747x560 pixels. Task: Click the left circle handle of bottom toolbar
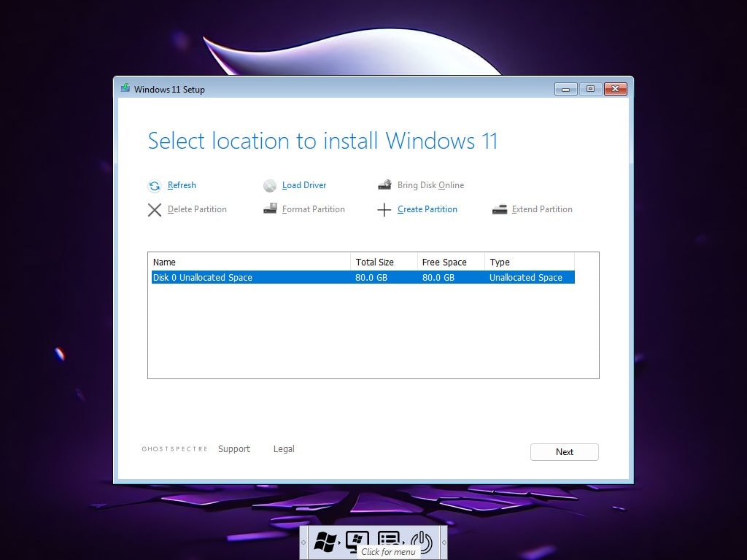(303, 542)
